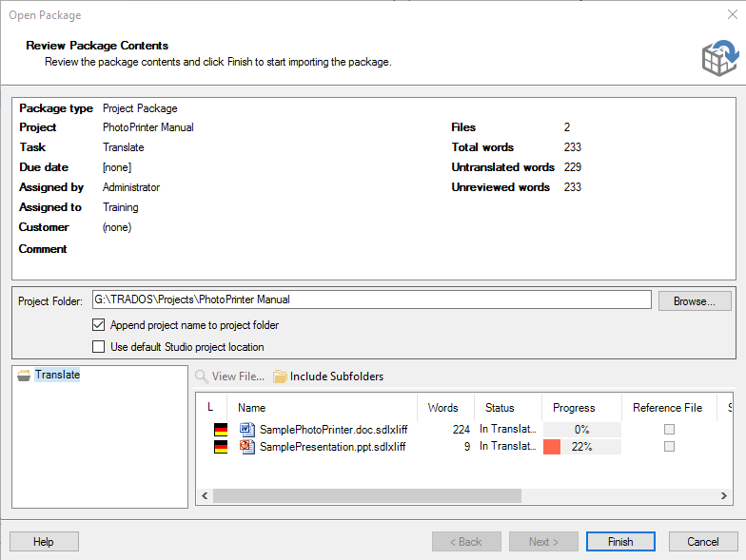The height and width of the screenshot is (560, 746).
Task: Tick Reference File box for SamplePhotoPrinter.doc.sdlxliff
Action: (x=670, y=430)
